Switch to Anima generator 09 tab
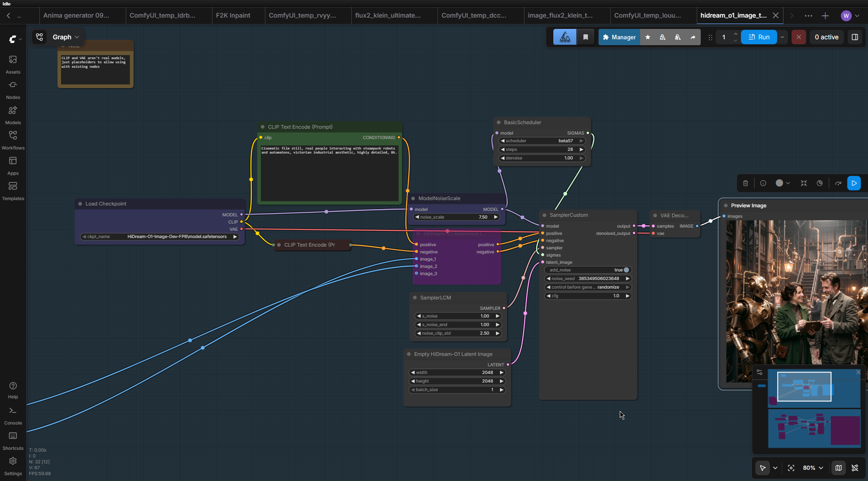Image resolution: width=868 pixels, height=481 pixels. pos(76,15)
